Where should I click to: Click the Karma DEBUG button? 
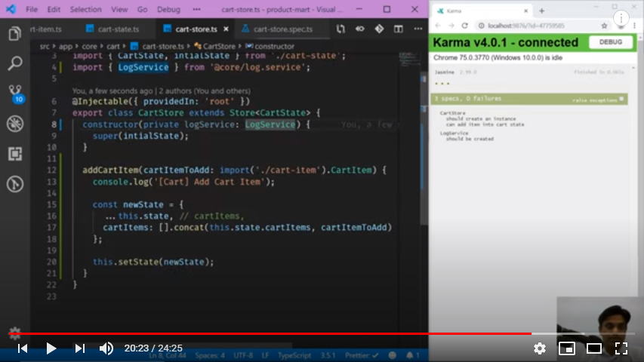(610, 42)
